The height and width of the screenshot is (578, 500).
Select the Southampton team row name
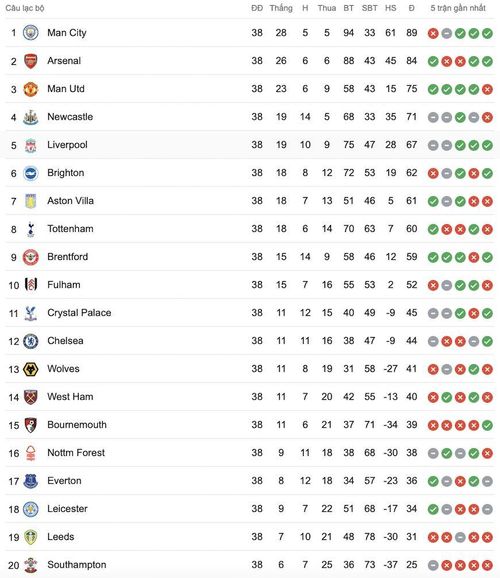tap(77, 565)
